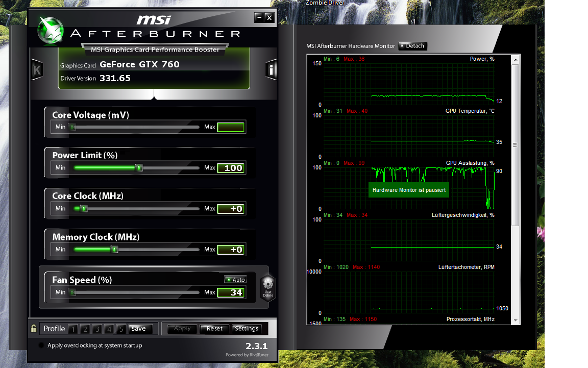
Task: Click the Power graph 'Max : 36' reading
Action: 354,59
